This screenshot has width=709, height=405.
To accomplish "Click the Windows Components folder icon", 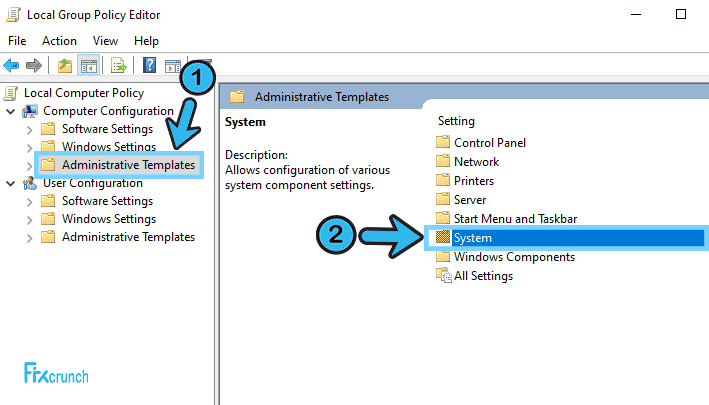I will tap(443, 257).
